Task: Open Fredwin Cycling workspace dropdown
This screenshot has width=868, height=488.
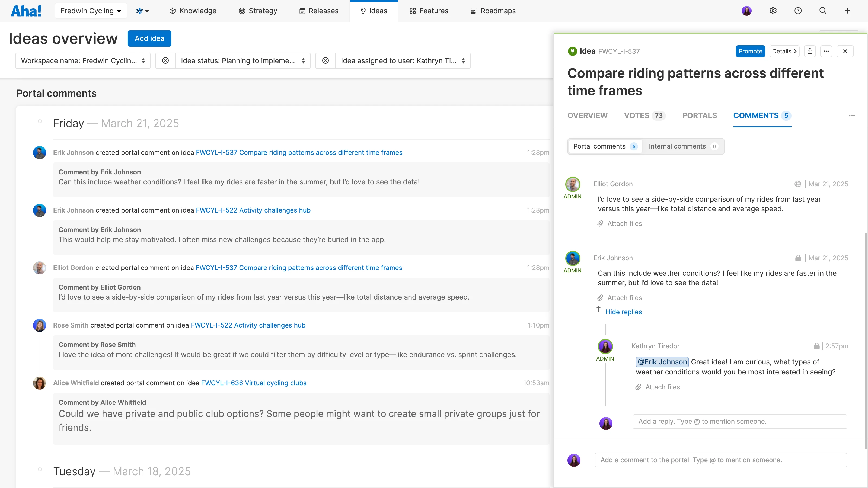Action: click(91, 11)
